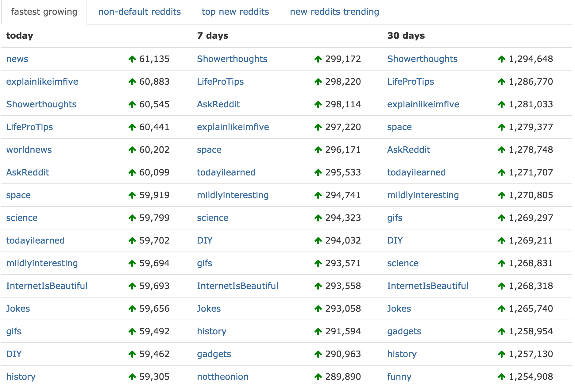
Task: Click the 289,890 value beside nottheonion
Action: (x=343, y=377)
